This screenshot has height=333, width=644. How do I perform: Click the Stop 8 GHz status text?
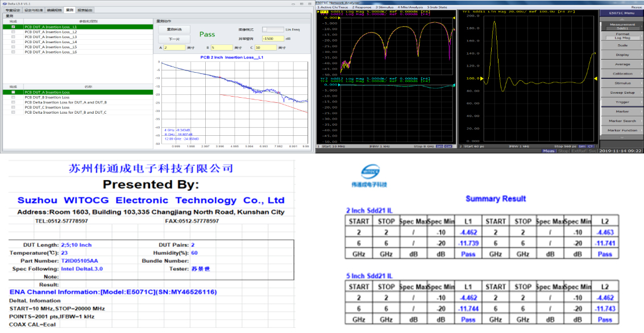(x=423, y=146)
